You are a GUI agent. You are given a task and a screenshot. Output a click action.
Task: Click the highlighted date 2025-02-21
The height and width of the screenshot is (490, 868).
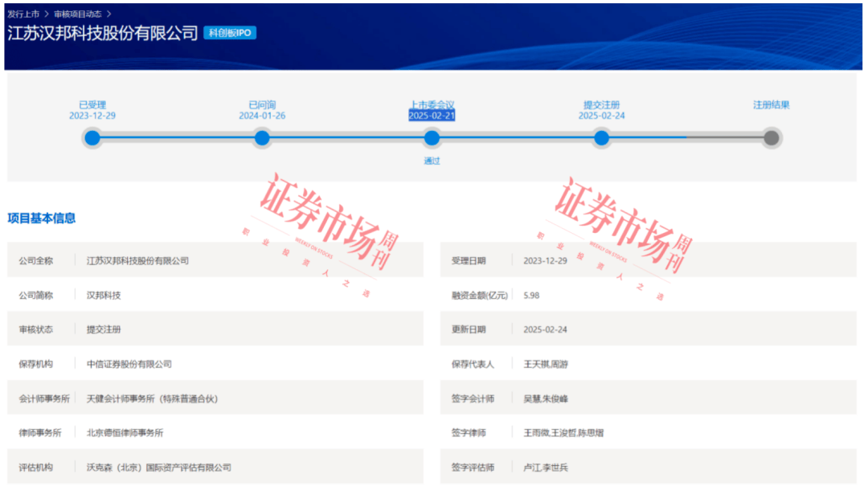pos(432,116)
